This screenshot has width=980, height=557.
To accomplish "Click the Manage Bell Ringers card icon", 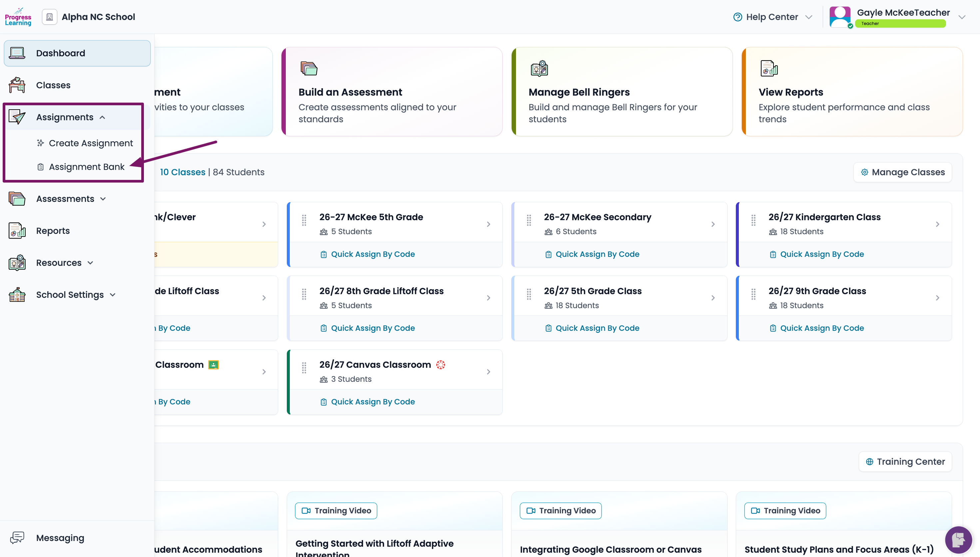I will [x=539, y=69].
